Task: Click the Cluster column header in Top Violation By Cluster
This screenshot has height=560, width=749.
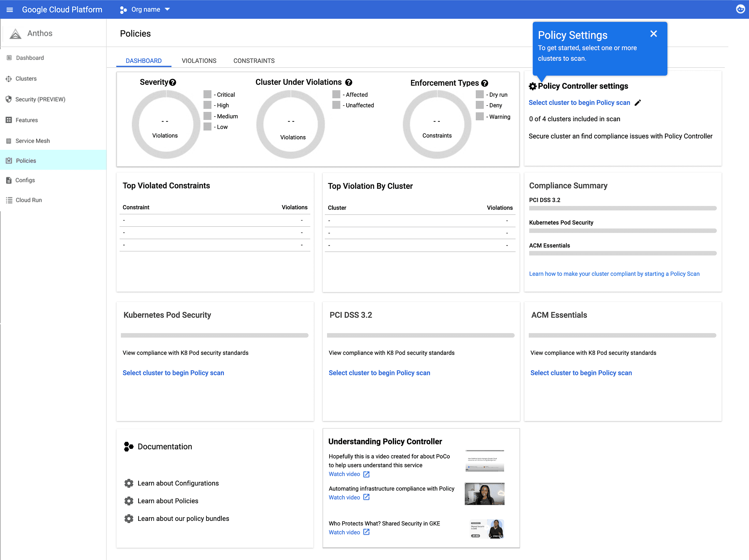Action: coord(337,208)
